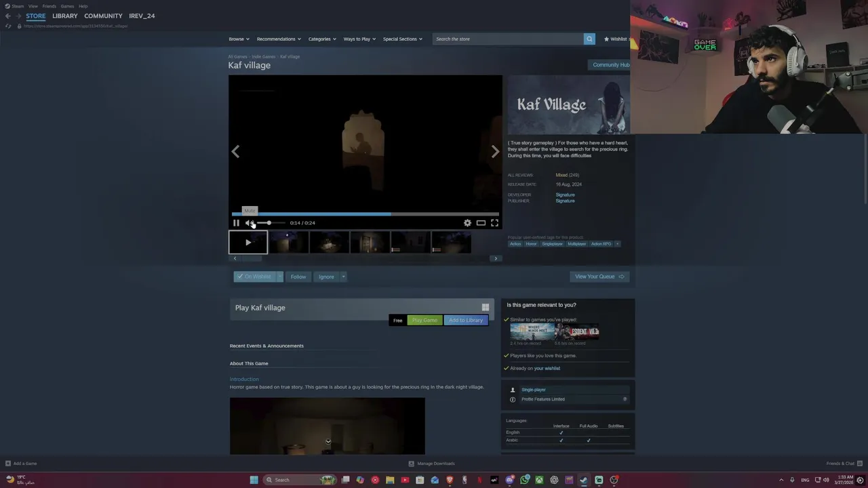Add a tag with the plus button
The image size is (868, 488).
click(x=617, y=244)
